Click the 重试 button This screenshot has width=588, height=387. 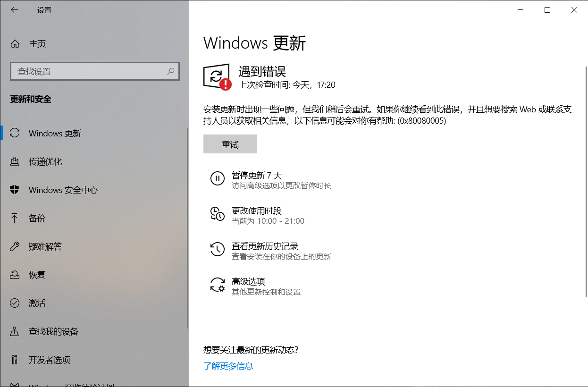[x=230, y=144]
